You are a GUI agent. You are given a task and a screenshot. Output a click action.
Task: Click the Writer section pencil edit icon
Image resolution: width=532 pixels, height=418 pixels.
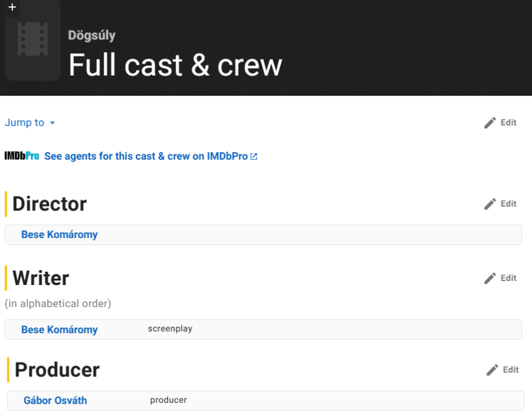(x=490, y=278)
